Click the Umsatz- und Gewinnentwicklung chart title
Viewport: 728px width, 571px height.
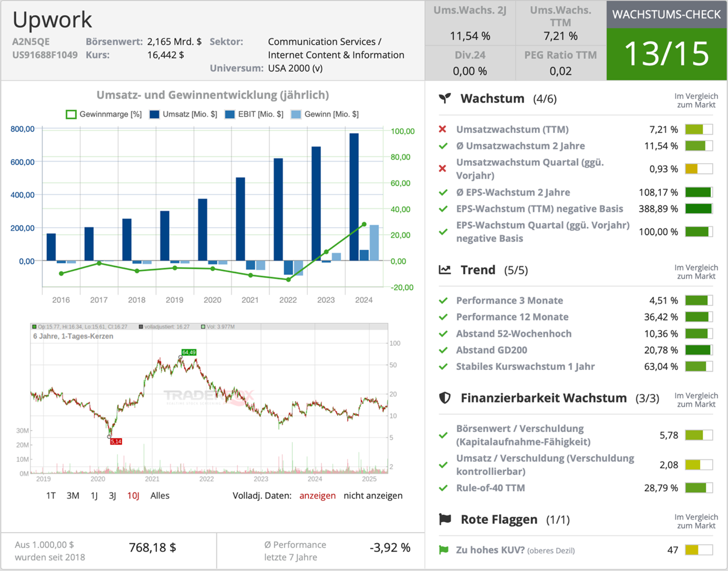pyautogui.click(x=213, y=95)
